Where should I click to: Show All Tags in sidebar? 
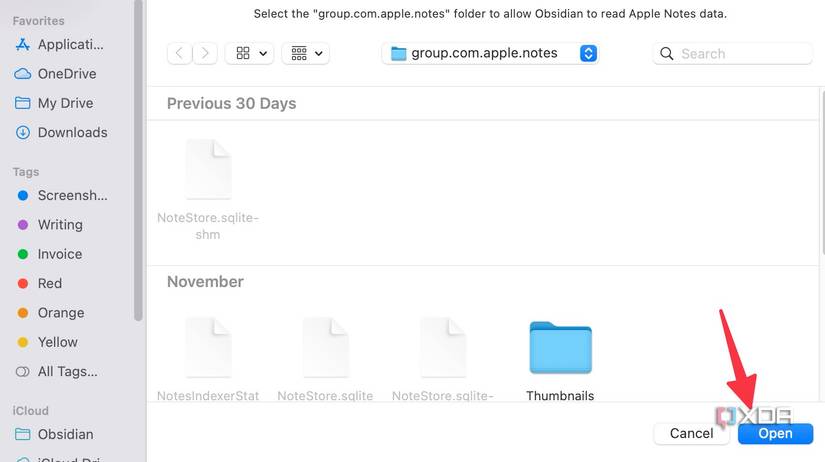(x=56, y=372)
